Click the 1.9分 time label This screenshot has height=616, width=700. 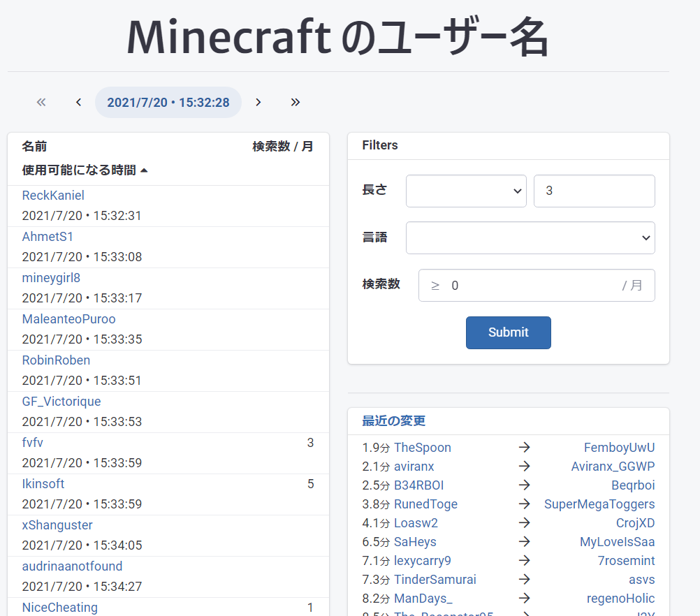376,448
